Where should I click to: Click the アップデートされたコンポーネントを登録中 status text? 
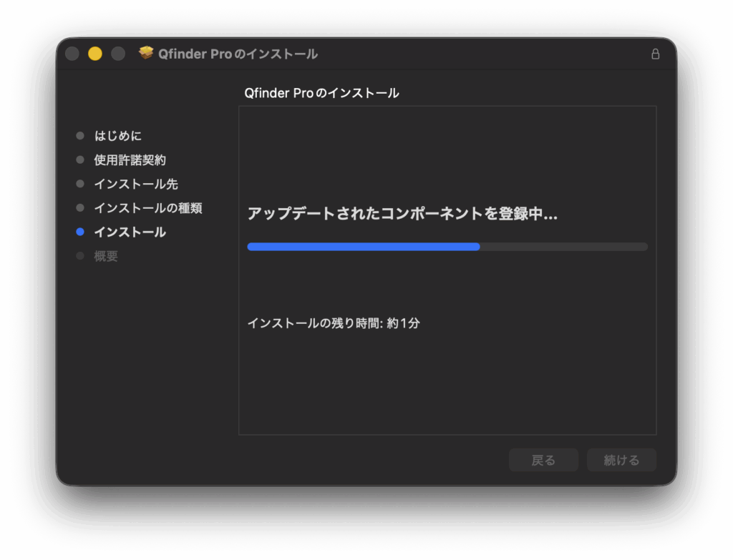(402, 214)
